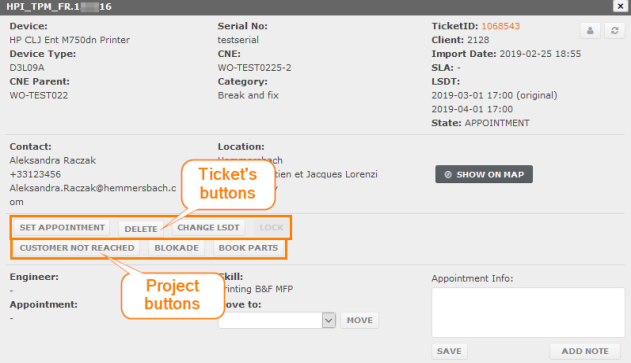Click the SET APPOINTMENT button
Screen dimensions: 631x363
(62, 228)
